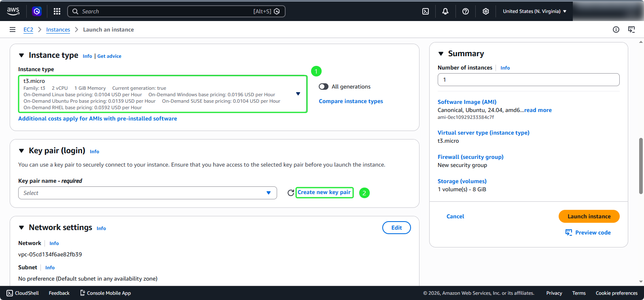Screen dimensions: 644x300
Task: Toggle the All generations switch
Action: pos(324,87)
